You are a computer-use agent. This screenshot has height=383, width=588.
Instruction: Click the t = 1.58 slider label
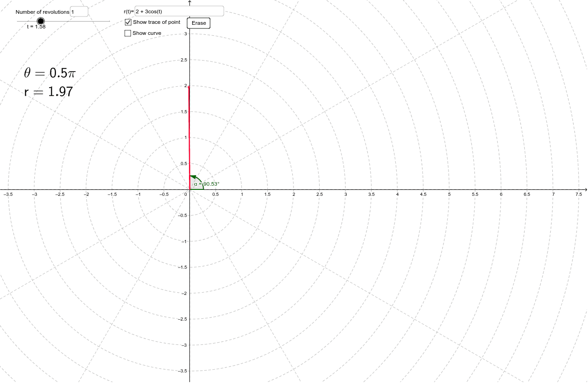36,27
